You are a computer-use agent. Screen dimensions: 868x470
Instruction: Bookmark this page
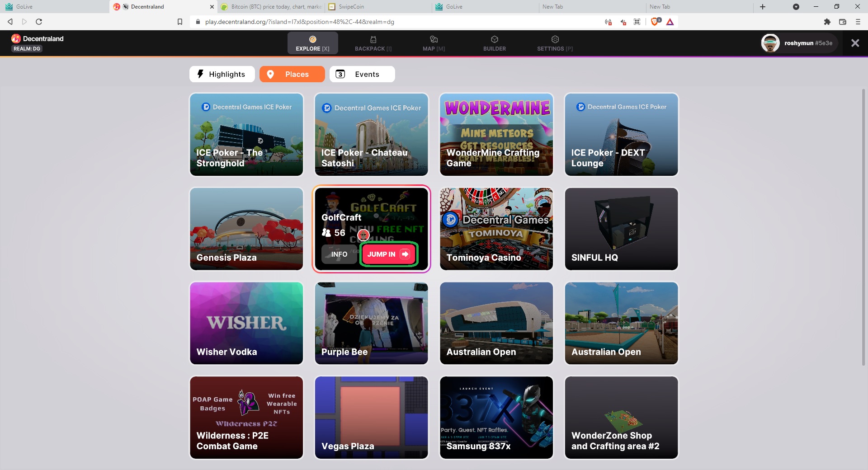point(180,22)
